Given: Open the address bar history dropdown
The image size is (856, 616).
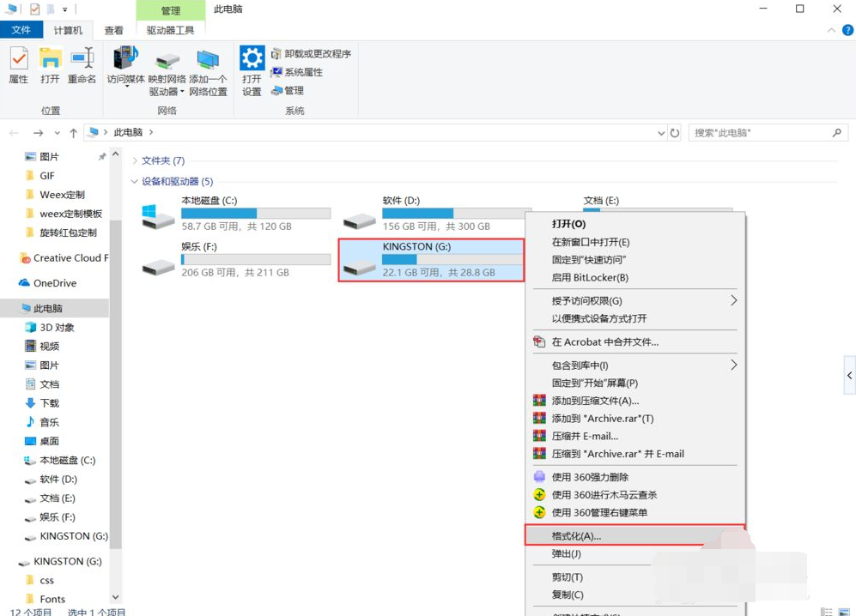Looking at the screenshot, I should coord(660,133).
